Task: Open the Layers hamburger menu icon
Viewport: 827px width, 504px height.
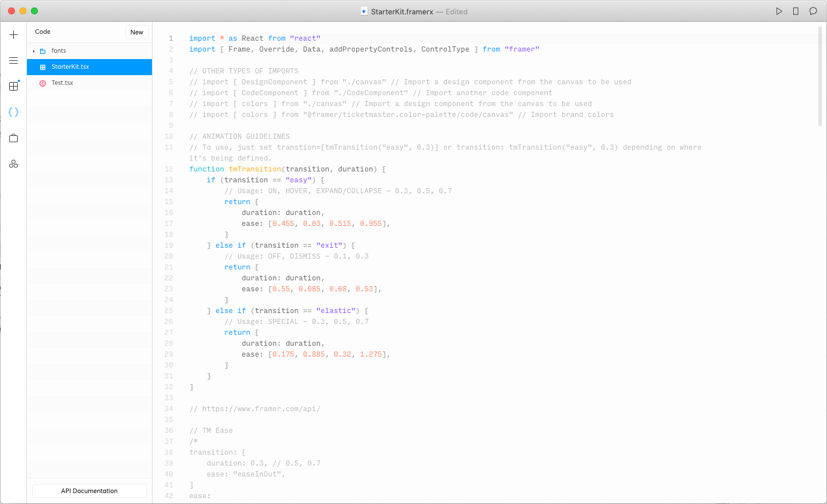Action: pyautogui.click(x=14, y=61)
